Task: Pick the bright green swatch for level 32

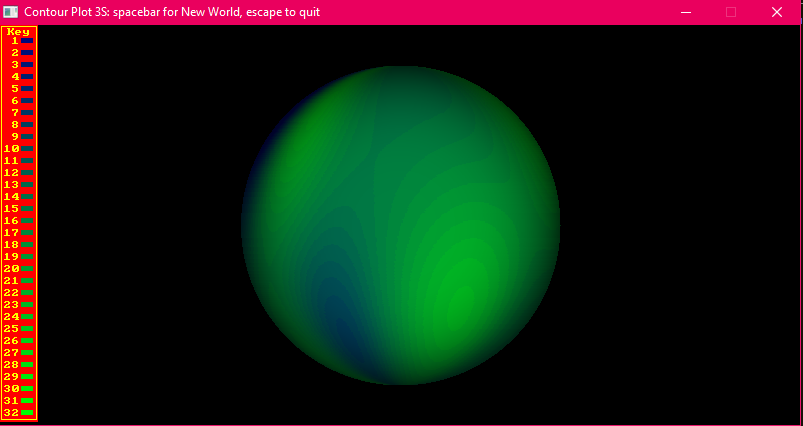Action: coord(28,412)
